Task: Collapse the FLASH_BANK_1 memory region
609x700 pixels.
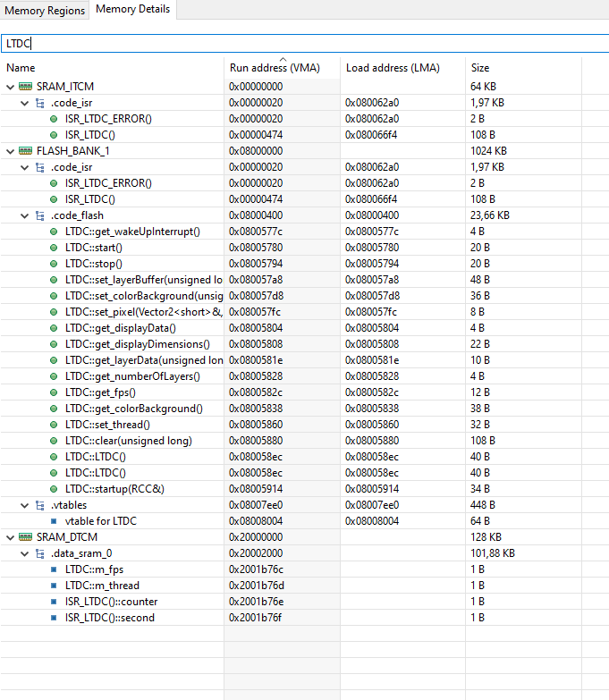Action: point(10,151)
